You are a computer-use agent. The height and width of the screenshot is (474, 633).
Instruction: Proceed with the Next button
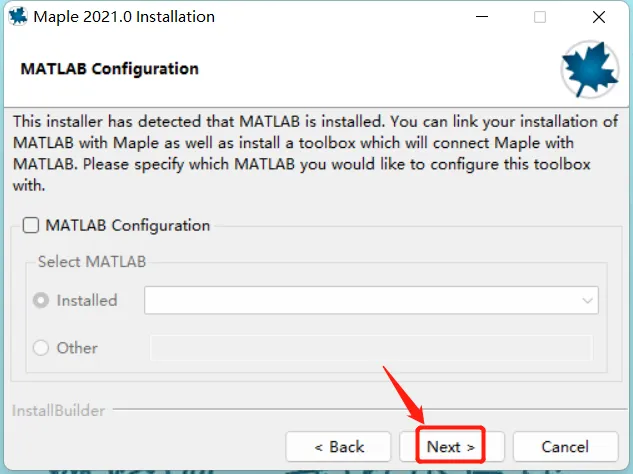[451, 447]
